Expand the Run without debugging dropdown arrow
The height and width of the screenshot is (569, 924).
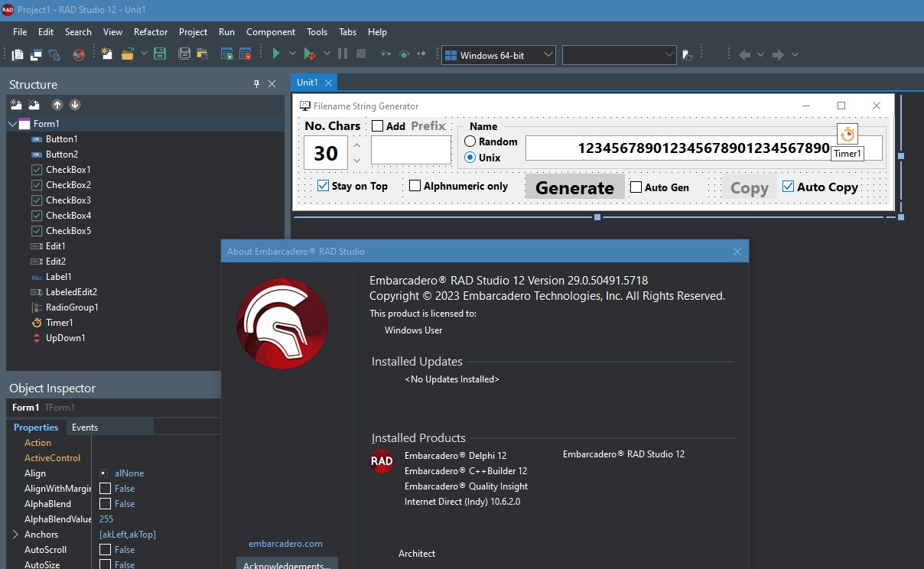(292, 54)
